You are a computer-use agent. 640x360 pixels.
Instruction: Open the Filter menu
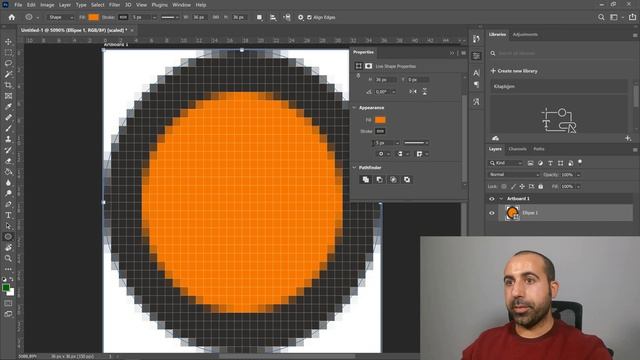[114, 5]
